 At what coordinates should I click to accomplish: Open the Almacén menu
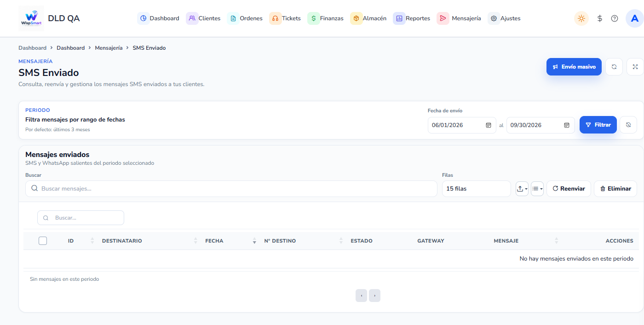coord(368,18)
